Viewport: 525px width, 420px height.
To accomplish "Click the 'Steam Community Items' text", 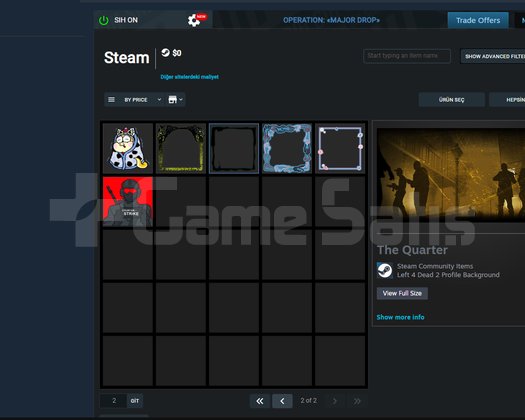I will [x=435, y=266].
